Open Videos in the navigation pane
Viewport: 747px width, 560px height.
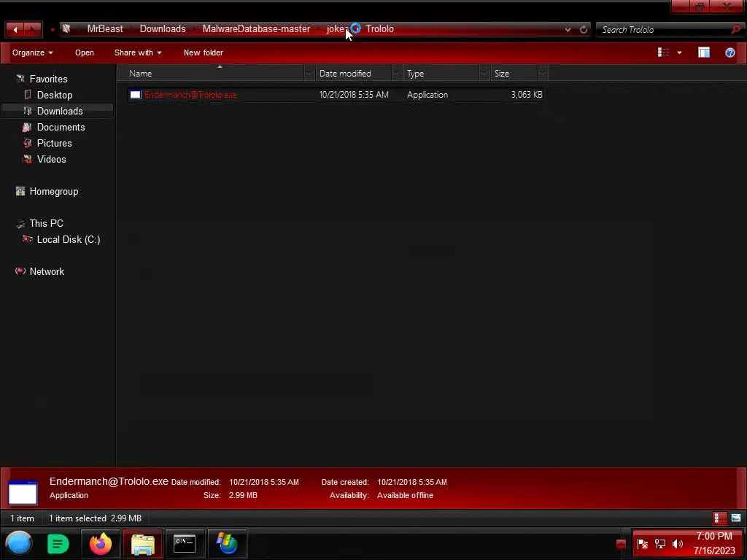(x=52, y=160)
